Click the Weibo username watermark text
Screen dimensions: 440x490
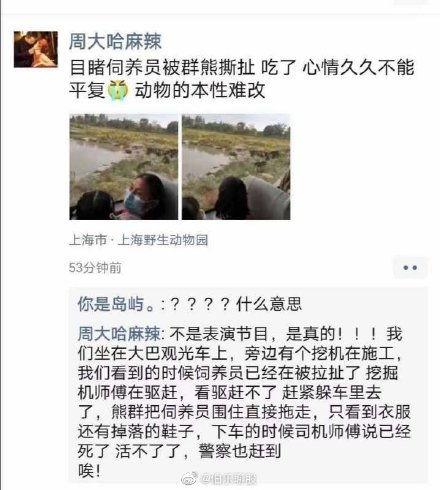coord(228,479)
